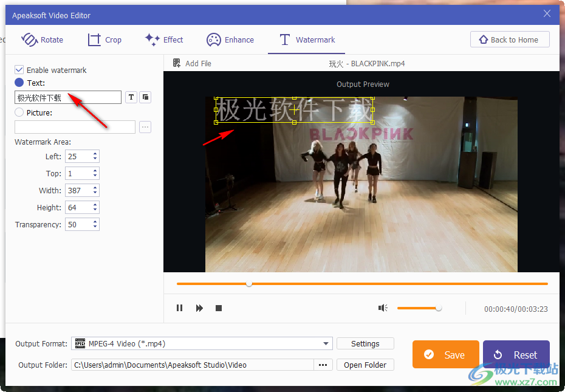Uncheck Enable watermark checkbox
565x392 pixels.
(19, 70)
